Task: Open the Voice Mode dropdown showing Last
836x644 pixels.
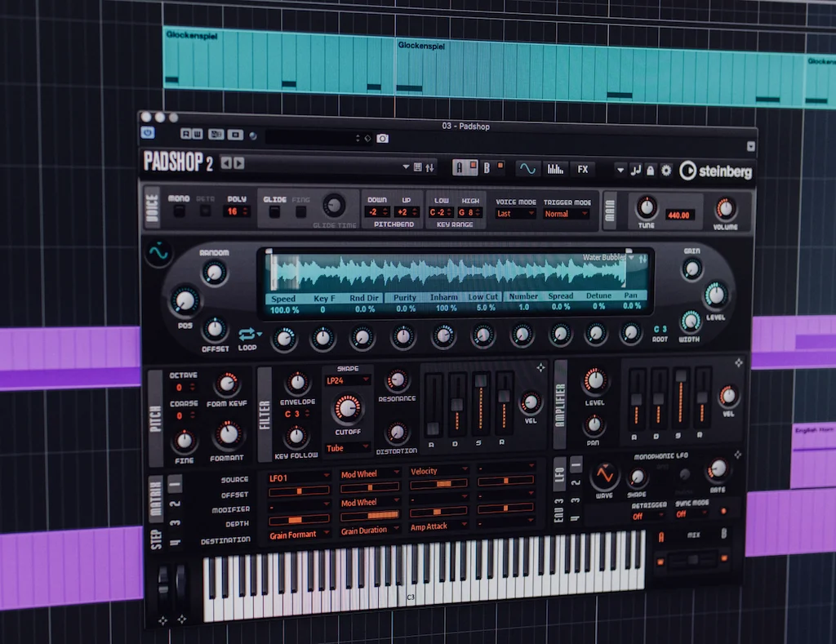Action: 515,214
